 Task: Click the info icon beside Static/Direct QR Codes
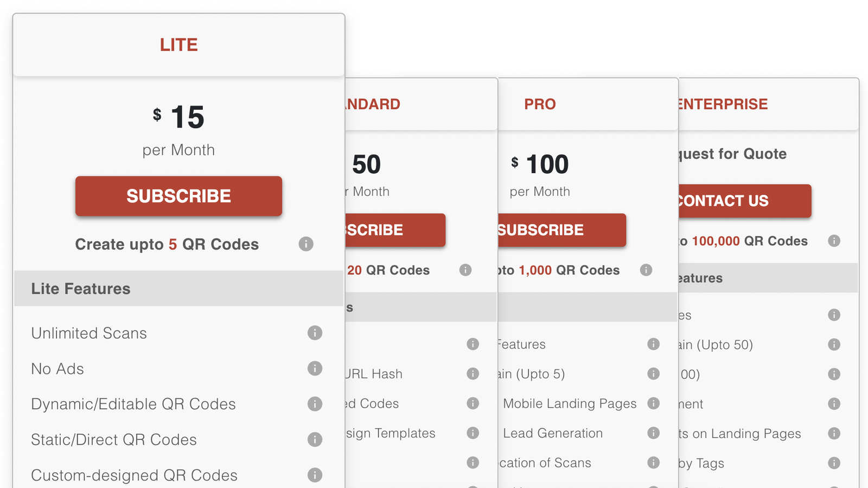(315, 439)
